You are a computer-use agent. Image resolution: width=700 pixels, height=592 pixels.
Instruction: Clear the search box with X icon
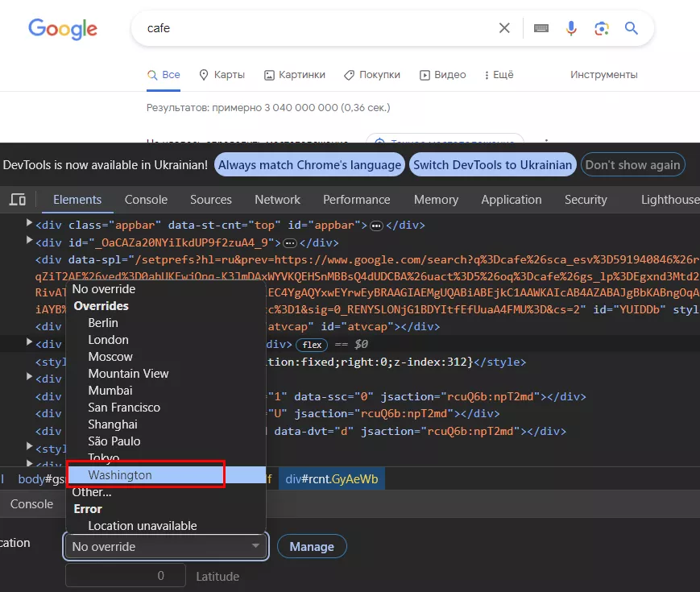(x=504, y=28)
